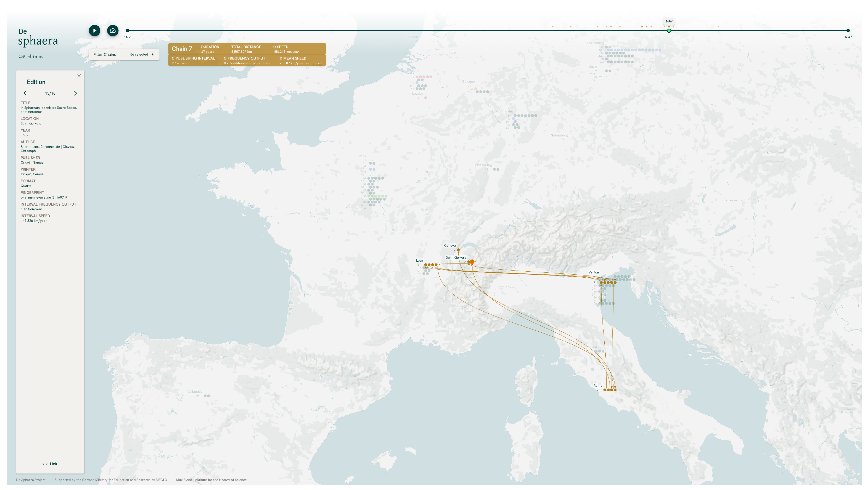
Task: Click the 56 selected arrow
Action: (153, 55)
